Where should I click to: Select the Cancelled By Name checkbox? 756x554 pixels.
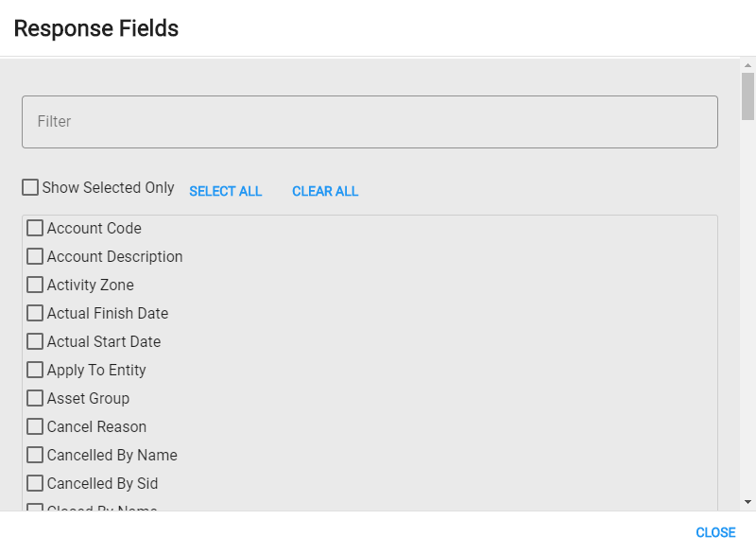pos(35,455)
